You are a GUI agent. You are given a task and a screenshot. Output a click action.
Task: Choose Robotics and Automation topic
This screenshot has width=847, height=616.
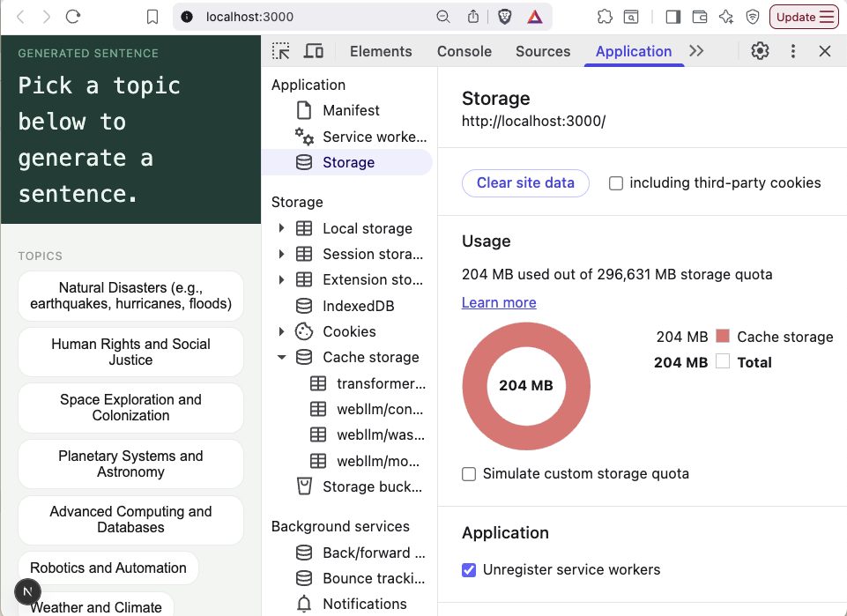(108, 568)
